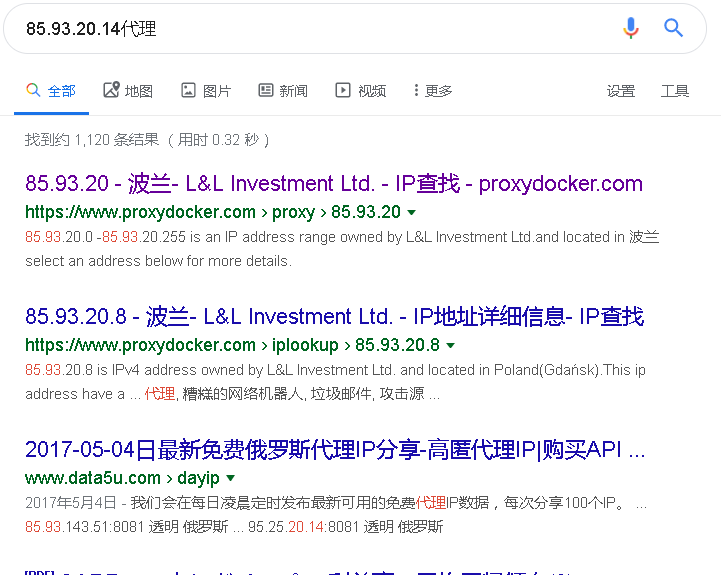Click the www.data5u.com › dayip URL
Screen dimensions: 721x575
pos(122,478)
